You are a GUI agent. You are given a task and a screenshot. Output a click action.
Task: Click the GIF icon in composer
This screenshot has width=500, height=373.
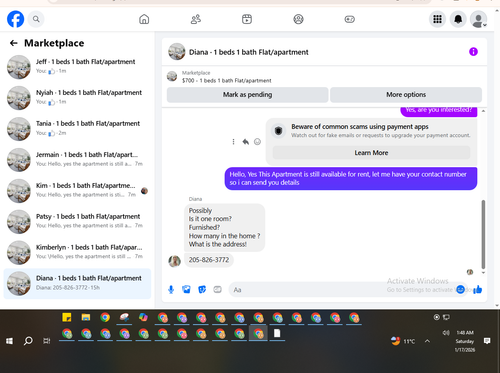[x=217, y=289]
